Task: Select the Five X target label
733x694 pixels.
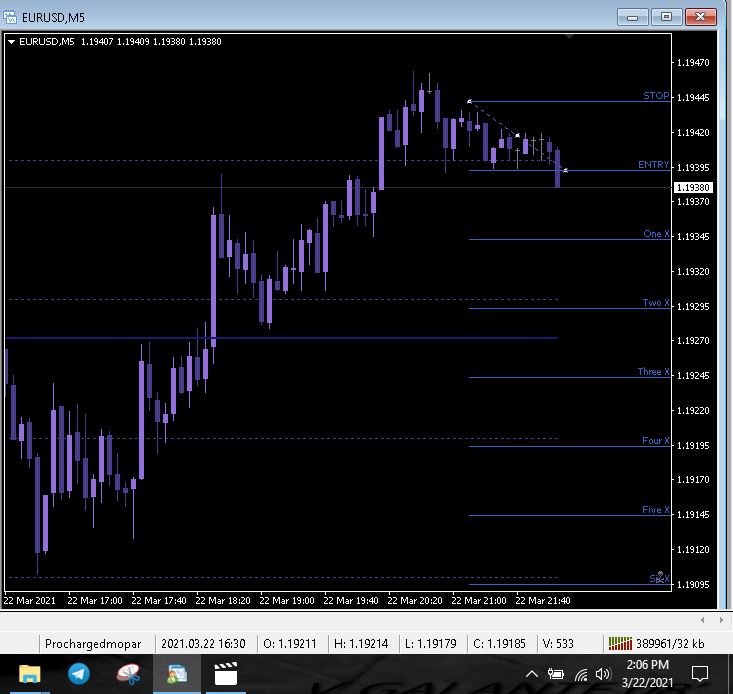Action: (655, 509)
